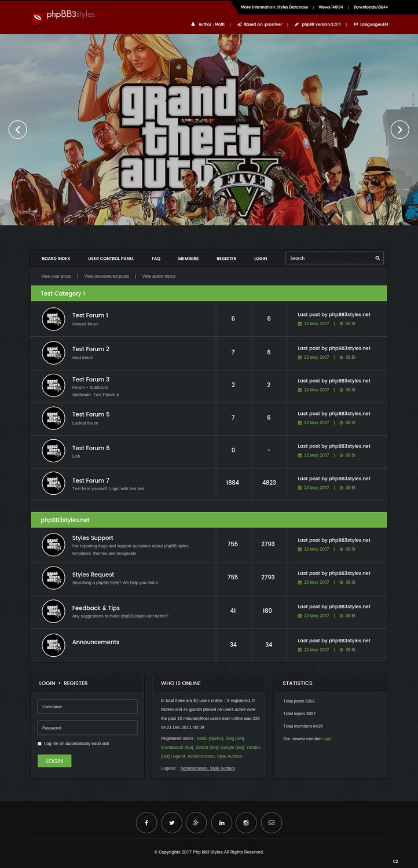Click the author person icon in header

[x=193, y=24]
